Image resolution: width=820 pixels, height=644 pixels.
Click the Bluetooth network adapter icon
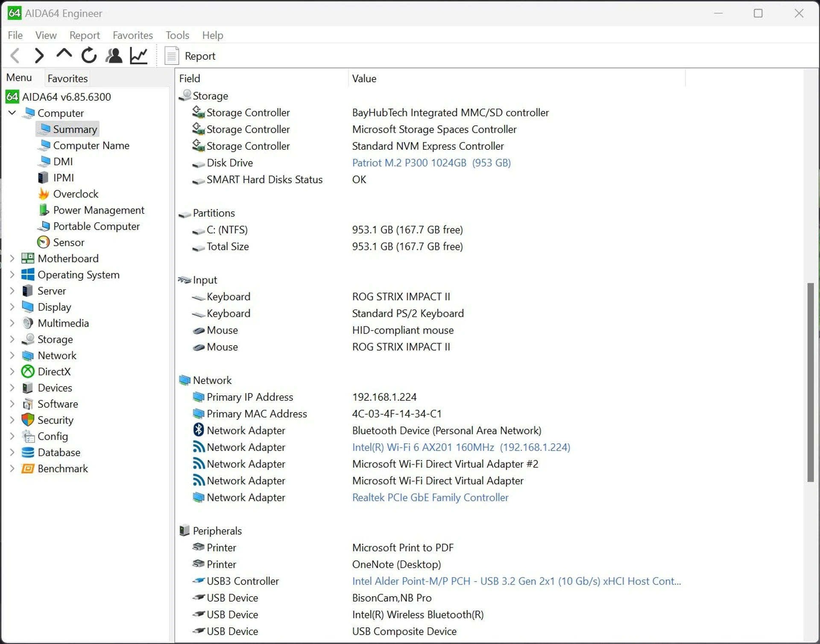(199, 430)
